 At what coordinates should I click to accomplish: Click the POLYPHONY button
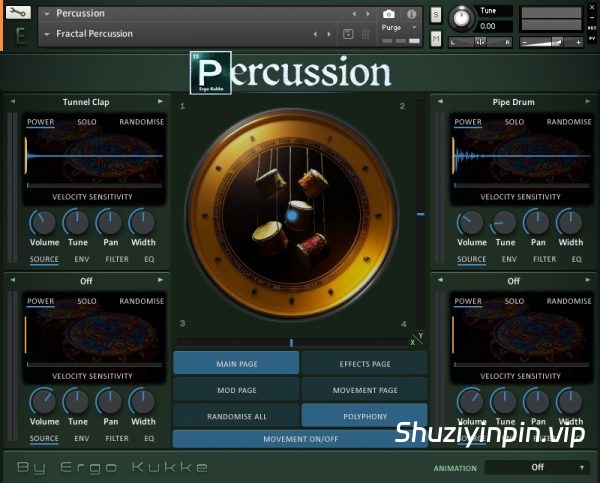point(365,416)
